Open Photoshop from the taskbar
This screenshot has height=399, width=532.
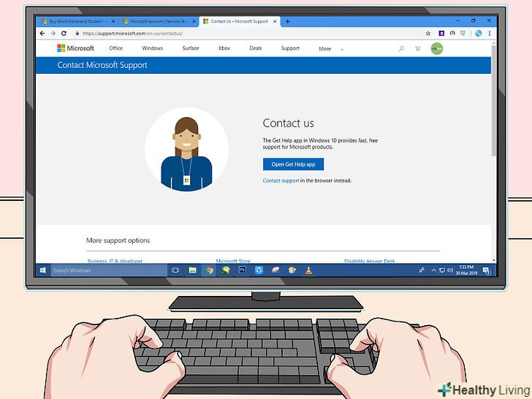pyautogui.click(x=243, y=270)
